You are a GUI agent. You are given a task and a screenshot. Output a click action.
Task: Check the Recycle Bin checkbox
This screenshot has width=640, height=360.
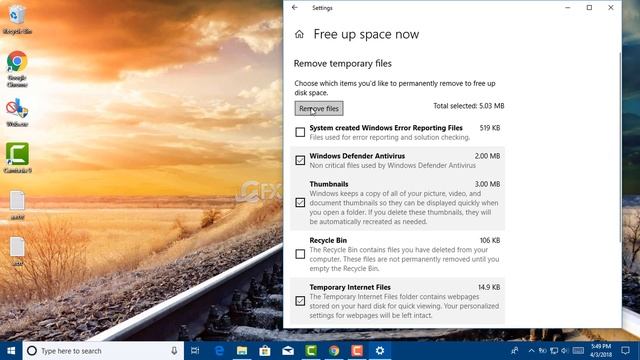point(300,254)
